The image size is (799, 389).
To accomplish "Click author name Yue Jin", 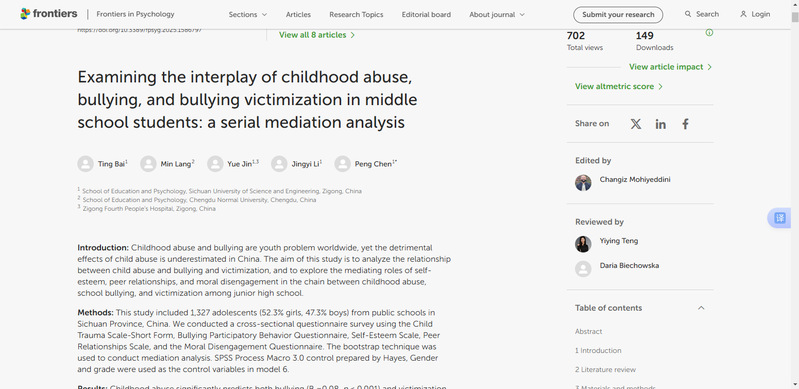I will coord(239,164).
